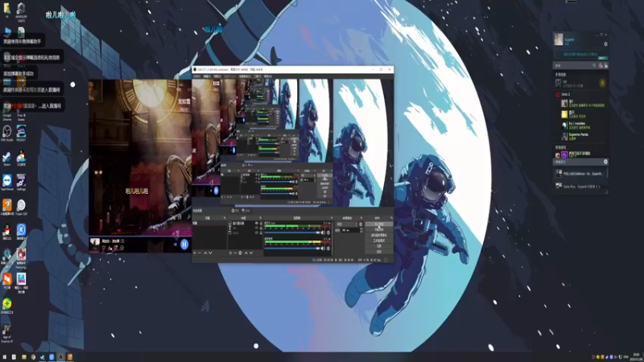Pop out the Audio Mixer dock header icon
Viewport: 644px width, 362px height.
(332, 218)
